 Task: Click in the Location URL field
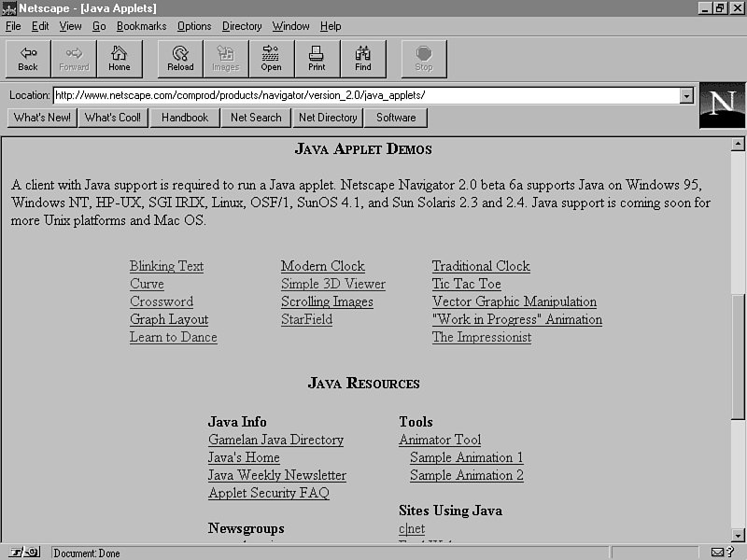tap(367, 96)
